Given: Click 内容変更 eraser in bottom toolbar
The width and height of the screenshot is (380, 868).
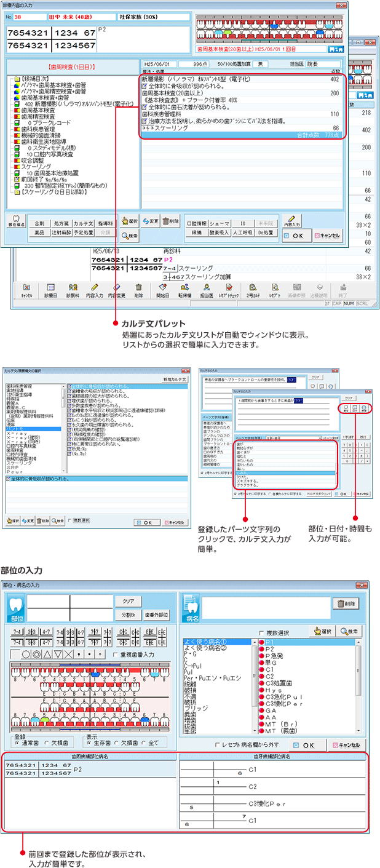Looking at the screenshot, I should [117, 290].
